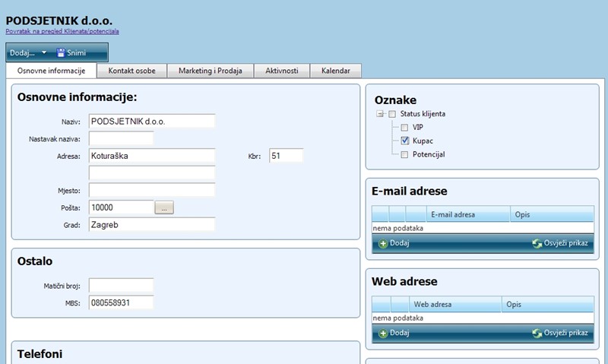608x364 pixels.
Task: Select the Status klijenta label
Action: point(423,114)
